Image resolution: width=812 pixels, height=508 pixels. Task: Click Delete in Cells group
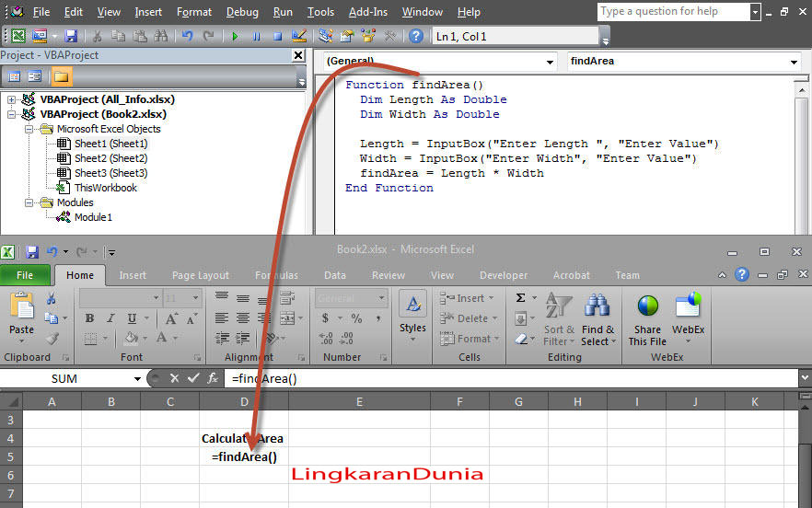[470, 318]
